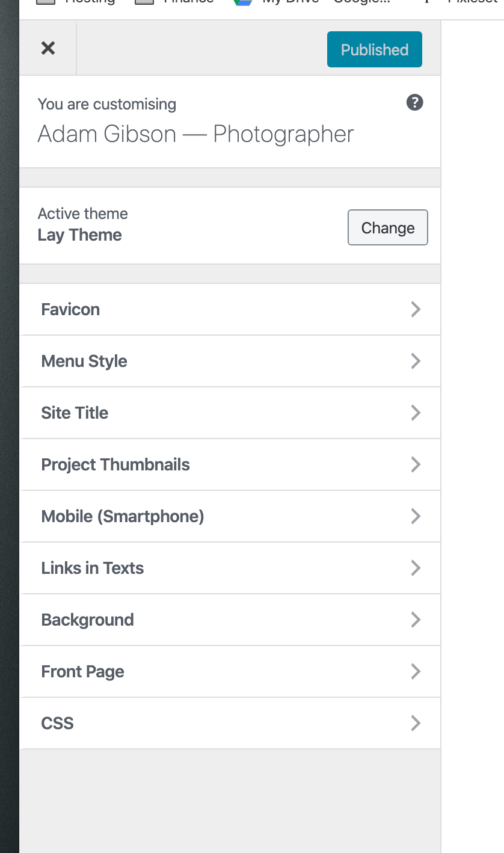Expand the Mobile (Smartphone) section
Image resolution: width=504 pixels, height=853 pixels.
230,516
